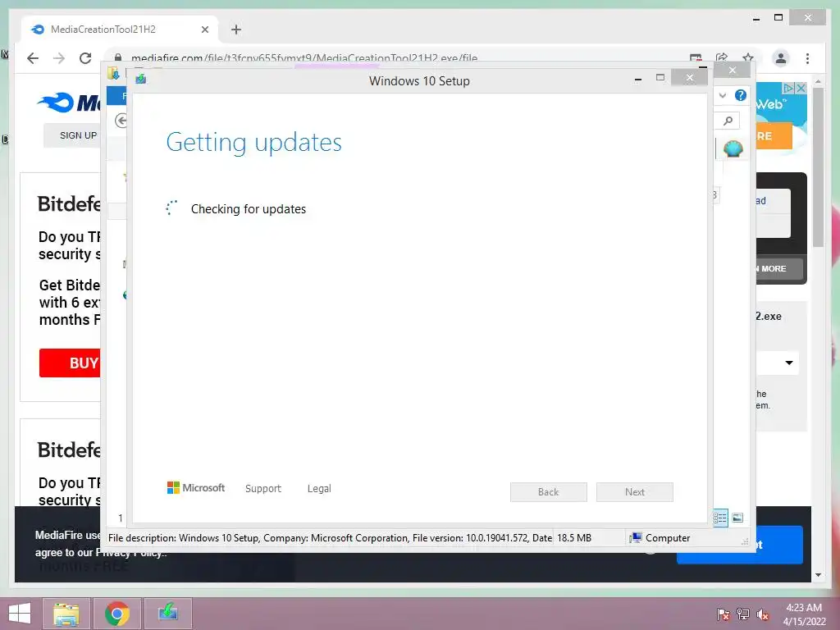Click the Back button in Setup
Image resolution: width=840 pixels, height=630 pixels.
pyautogui.click(x=549, y=492)
